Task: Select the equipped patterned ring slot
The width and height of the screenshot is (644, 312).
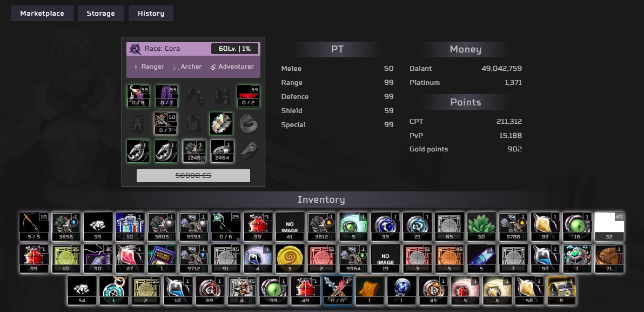Action: (x=221, y=123)
